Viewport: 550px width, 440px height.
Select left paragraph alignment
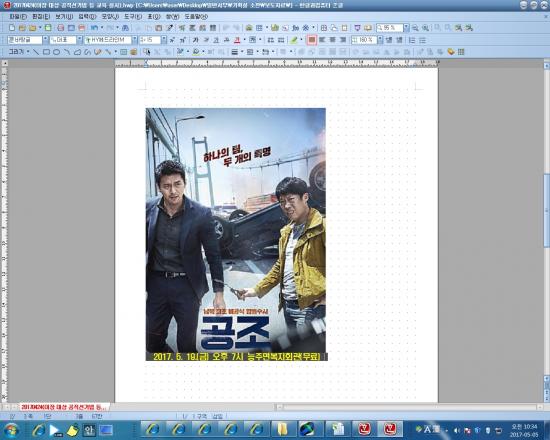[x=322, y=40]
